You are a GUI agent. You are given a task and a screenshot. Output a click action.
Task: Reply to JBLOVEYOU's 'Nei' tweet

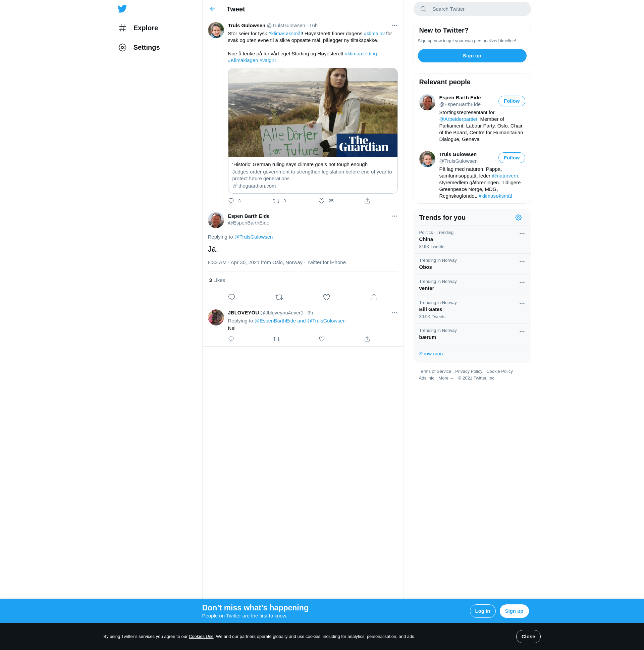[231, 339]
